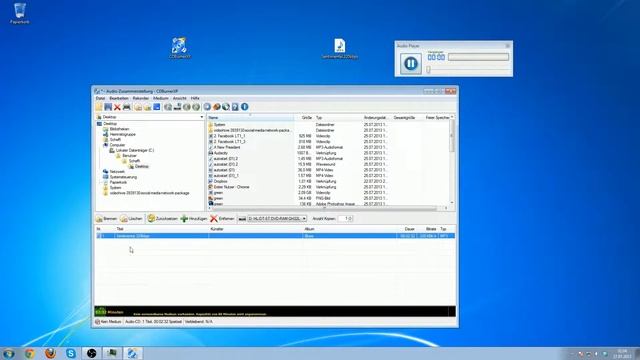
Task: Click the Brennen button
Action: 107,219
